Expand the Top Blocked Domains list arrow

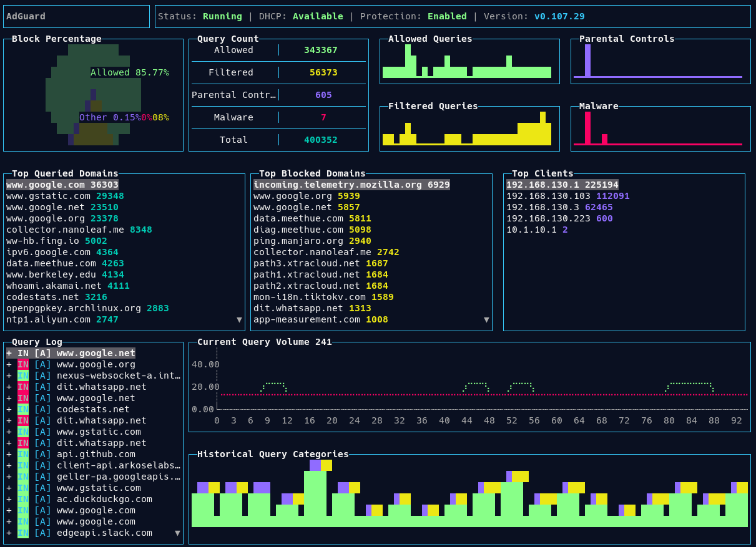pos(486,319)
